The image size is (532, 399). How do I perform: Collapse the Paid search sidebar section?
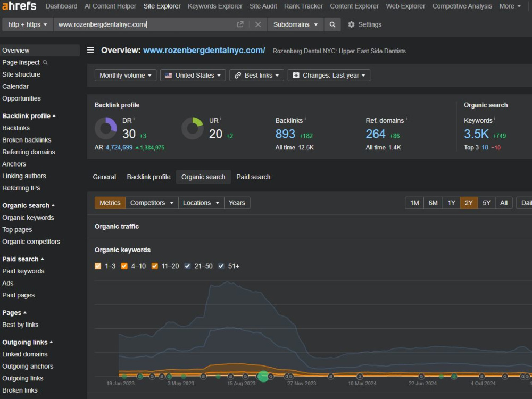click(x=23, y=259)
